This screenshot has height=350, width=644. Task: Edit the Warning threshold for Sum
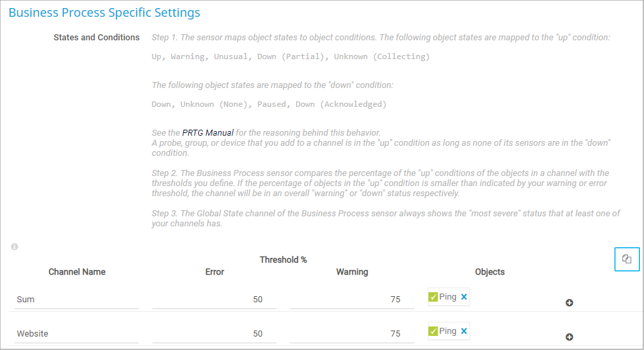[x=352, y=300]
